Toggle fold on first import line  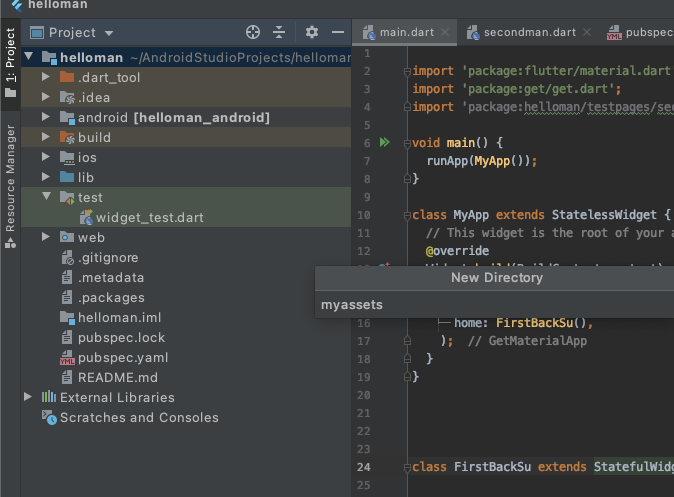pos(407,72)
